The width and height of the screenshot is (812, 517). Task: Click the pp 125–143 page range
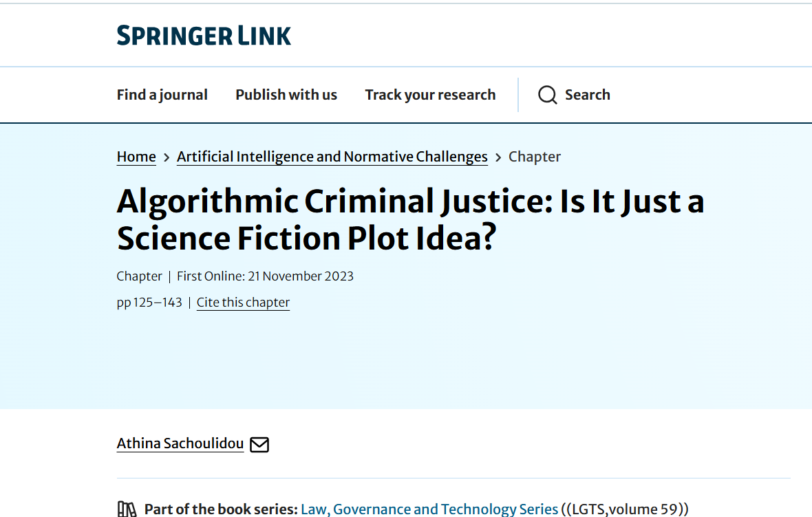[x=149, y=302]
